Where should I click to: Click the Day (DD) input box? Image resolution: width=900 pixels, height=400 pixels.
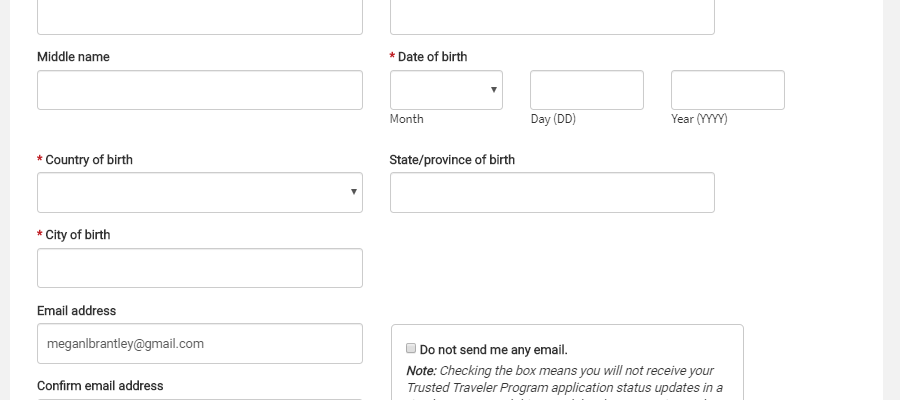click(x=587, y=90)
